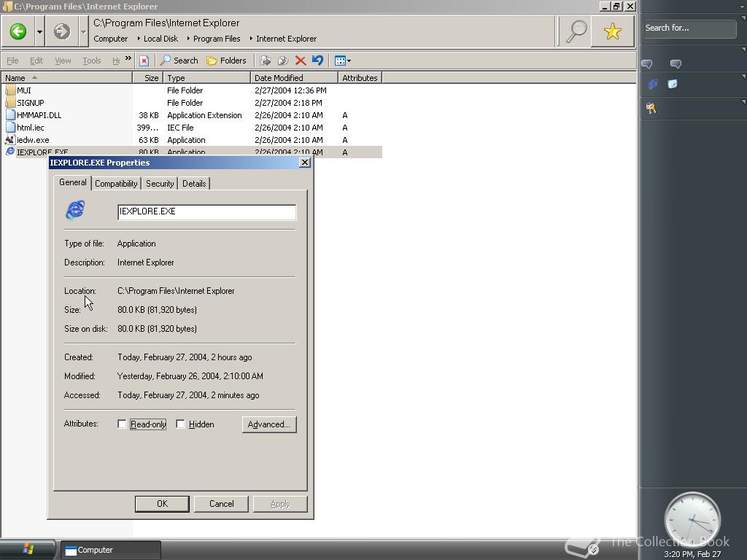Switch to the Security tab

pos(160,183)
